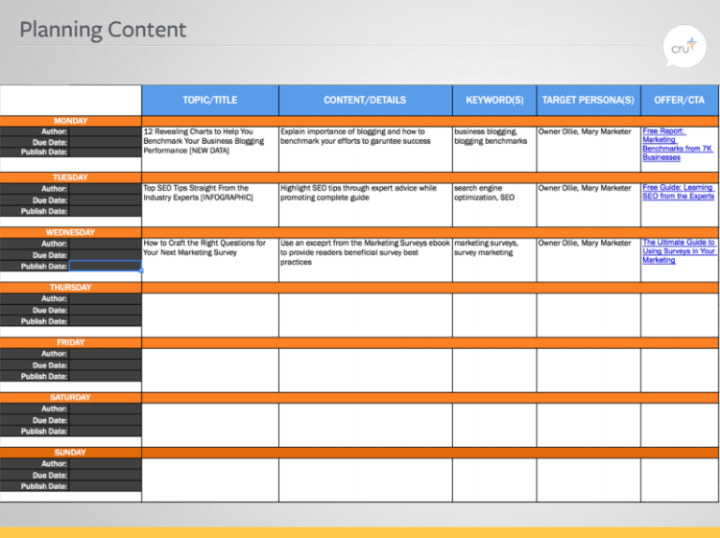Click the SUNDAY row header
Viewport: 720px width, 538px height.
point(71,453)
